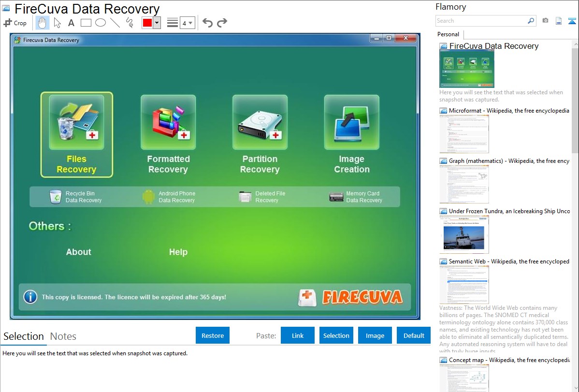Open Formatted Recovery module
Viewport: 579px width, 392px height.
pos(168,134)
